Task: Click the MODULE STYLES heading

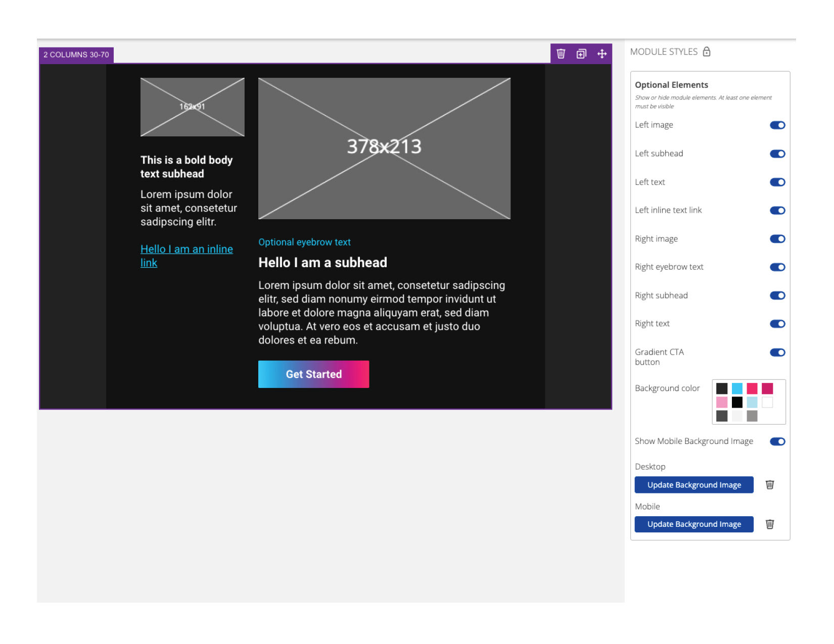Action: [664, 52]
